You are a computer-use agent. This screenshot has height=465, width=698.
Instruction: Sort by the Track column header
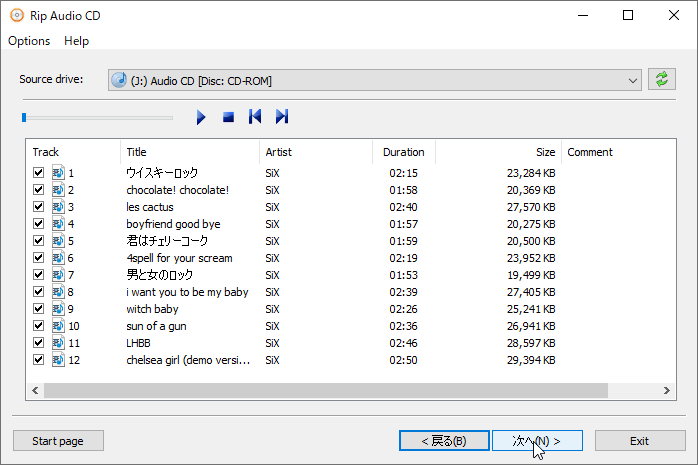pos(73,152)
